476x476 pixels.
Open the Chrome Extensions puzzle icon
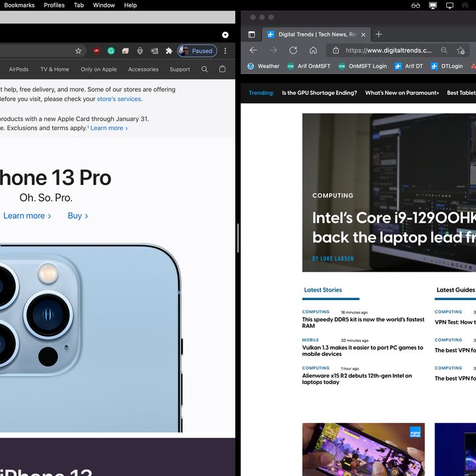click(x=169, y=51)
